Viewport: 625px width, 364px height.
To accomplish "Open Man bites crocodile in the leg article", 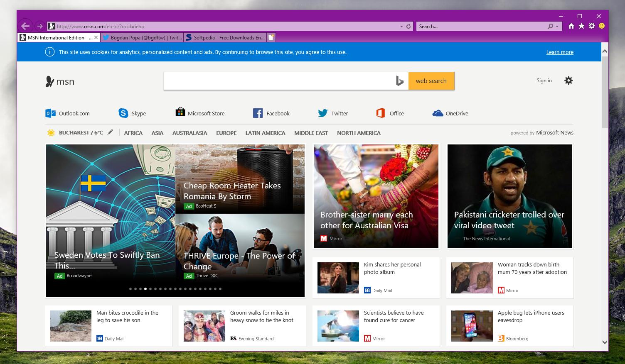I will (108, 326).
